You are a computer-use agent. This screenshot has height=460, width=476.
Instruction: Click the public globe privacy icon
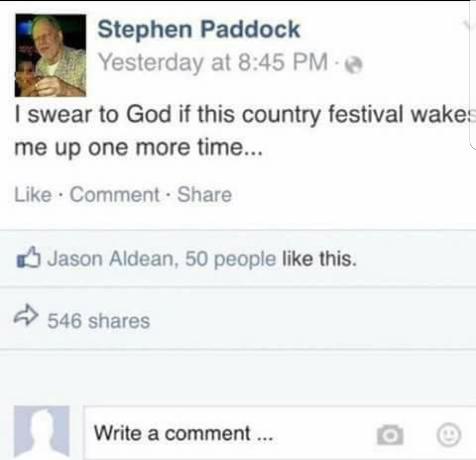click(353, 65)
